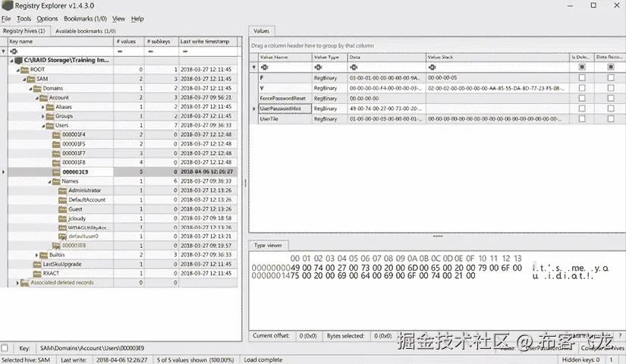This screenshot has width=626, height=364.
Task: Expand the Builtin tree node
Action: [x=36, y=255]
